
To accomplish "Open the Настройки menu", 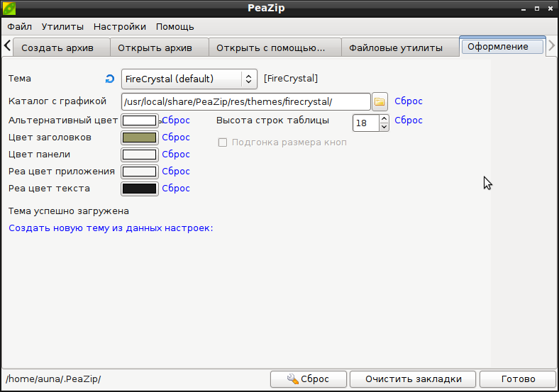I will 120,27.
